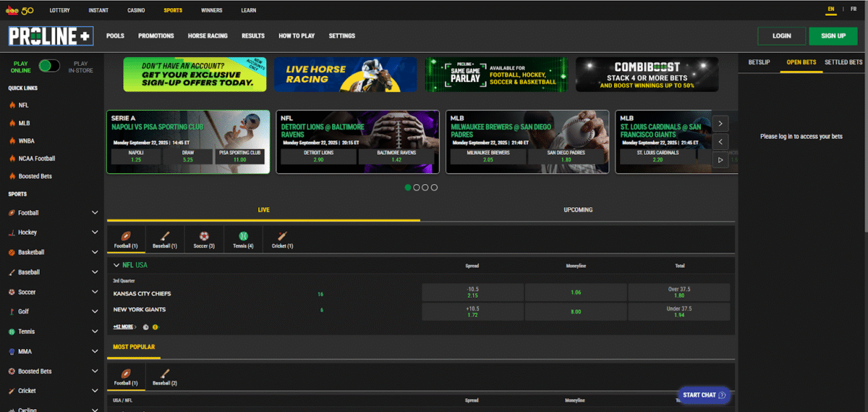Click the MLB quick link flame icon
The height and width of the screenshot is (412, 868).
(12, 123)
